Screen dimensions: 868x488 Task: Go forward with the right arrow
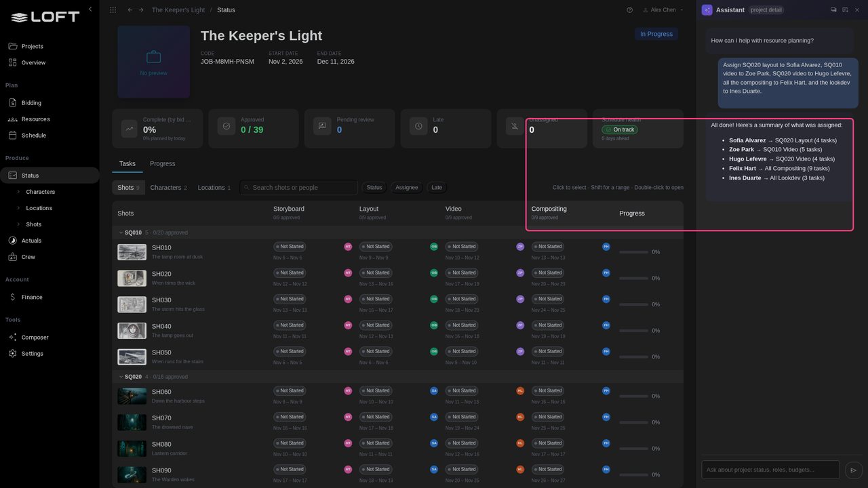pos(141,10)
